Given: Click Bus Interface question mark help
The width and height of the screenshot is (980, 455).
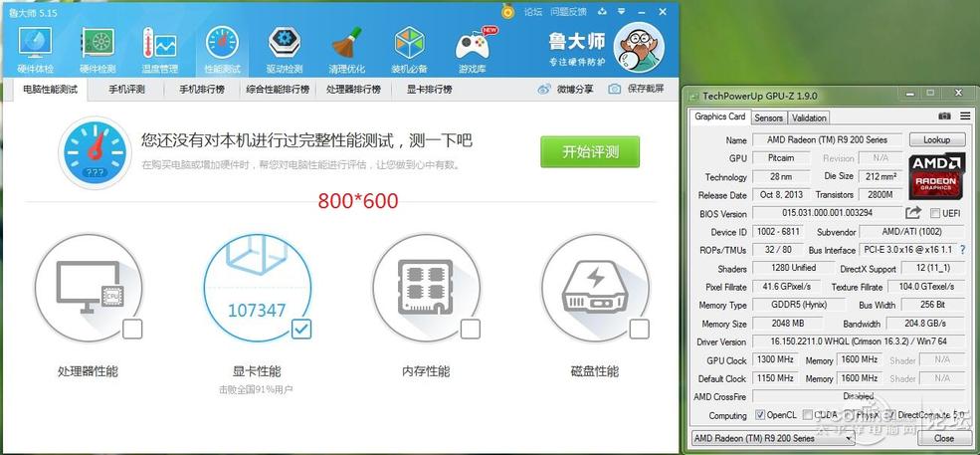Looking at the screenshot, I should coord(962,250).
